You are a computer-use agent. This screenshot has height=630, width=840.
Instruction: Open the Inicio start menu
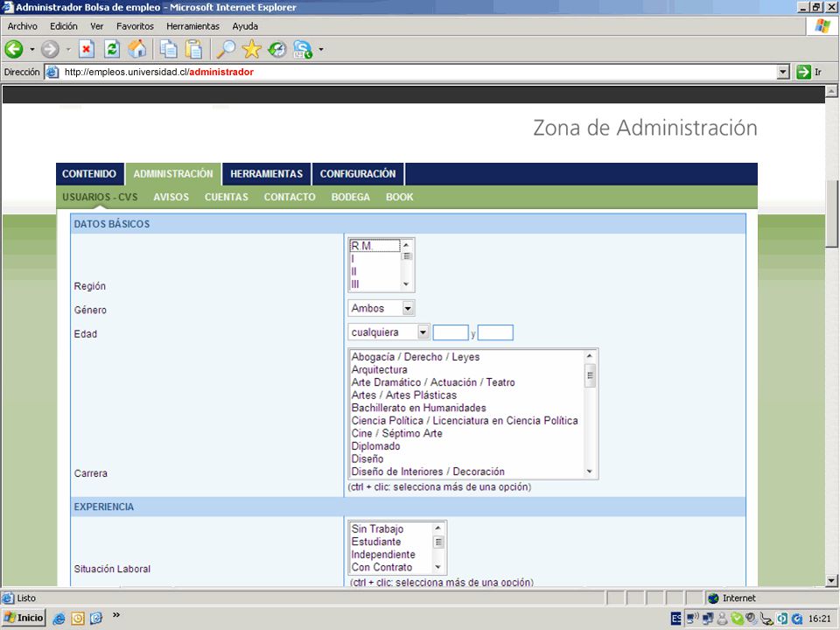click(24, 618)
